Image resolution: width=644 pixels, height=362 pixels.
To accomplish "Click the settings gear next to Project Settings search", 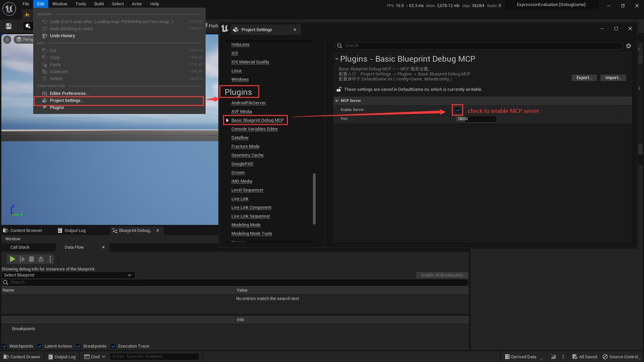I will click(x=628, y=46).
